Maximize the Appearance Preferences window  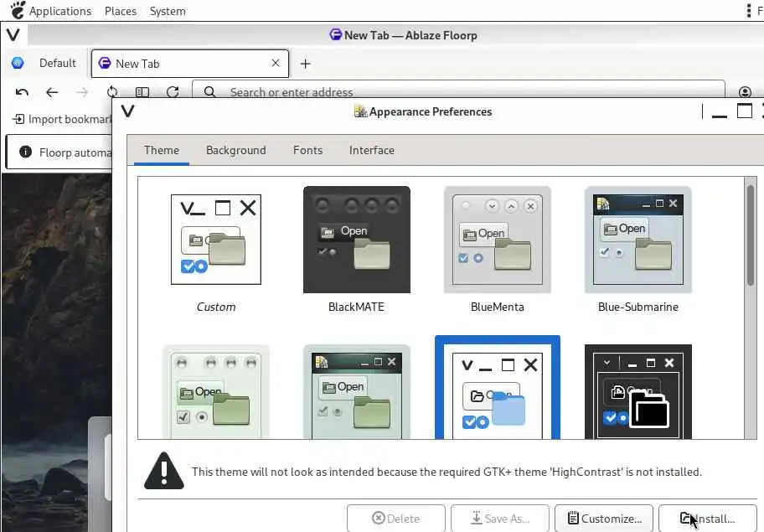pyautogui.click(x=744, y=111)
